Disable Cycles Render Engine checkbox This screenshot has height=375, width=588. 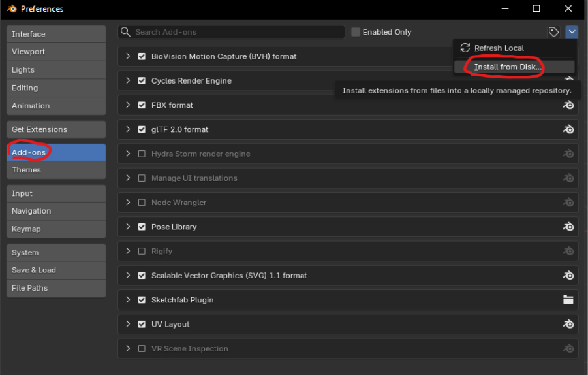[x=142, y=81]
